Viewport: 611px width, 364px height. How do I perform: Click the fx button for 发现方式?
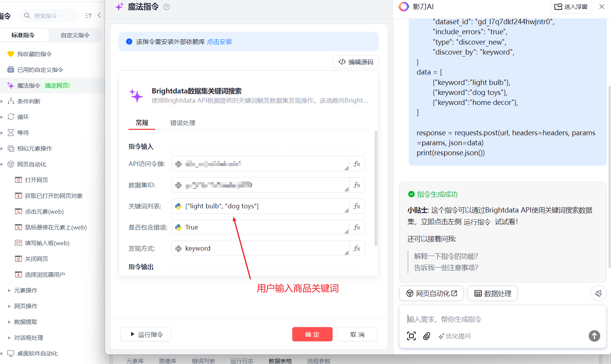pyautogui.click(x=357, y=248)
